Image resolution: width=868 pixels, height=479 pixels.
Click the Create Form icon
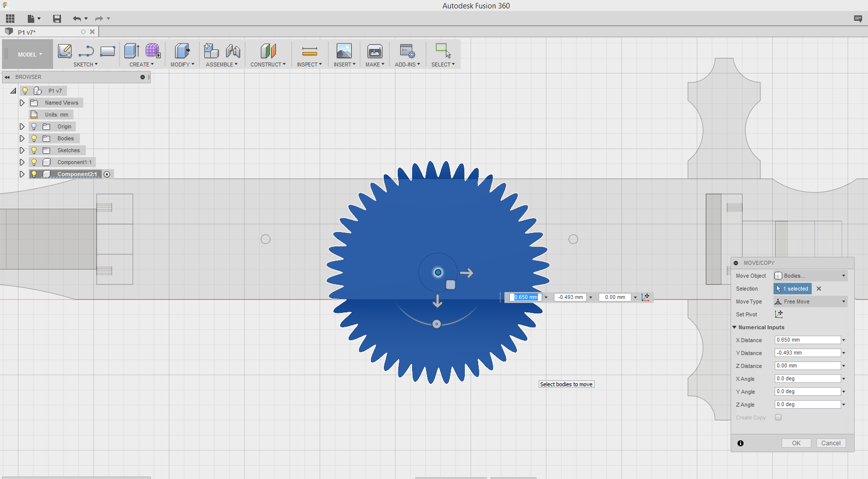pos(153,51)
